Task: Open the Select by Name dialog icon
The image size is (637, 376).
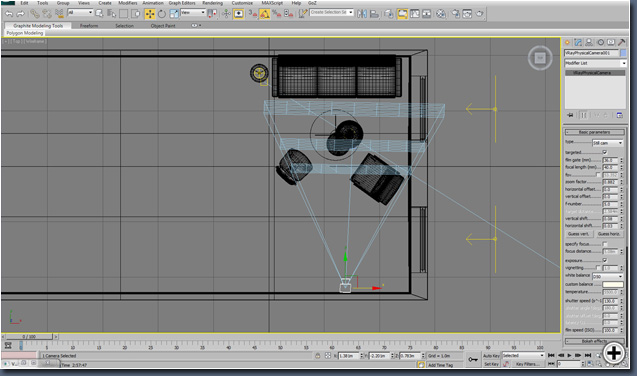Action: 111,14
